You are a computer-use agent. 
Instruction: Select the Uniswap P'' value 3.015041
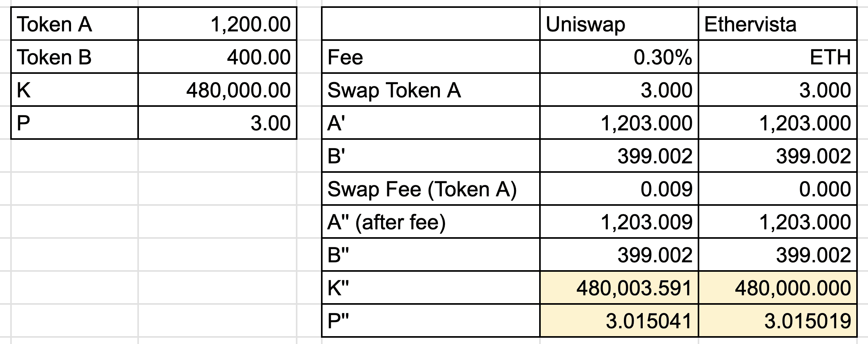619,321
